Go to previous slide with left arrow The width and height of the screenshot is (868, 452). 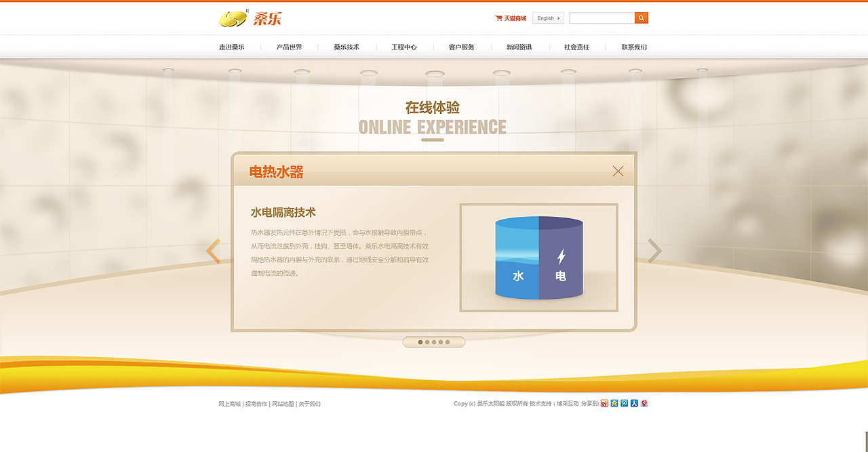[213, 251]
